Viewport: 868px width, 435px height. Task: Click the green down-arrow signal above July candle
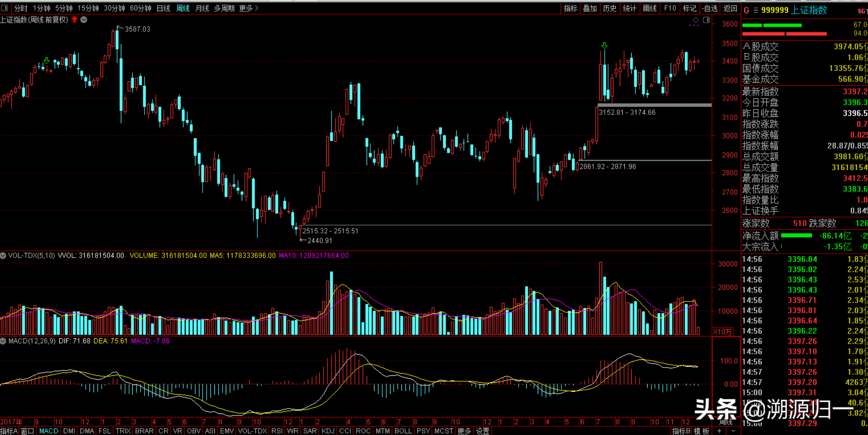coord(604,46)
